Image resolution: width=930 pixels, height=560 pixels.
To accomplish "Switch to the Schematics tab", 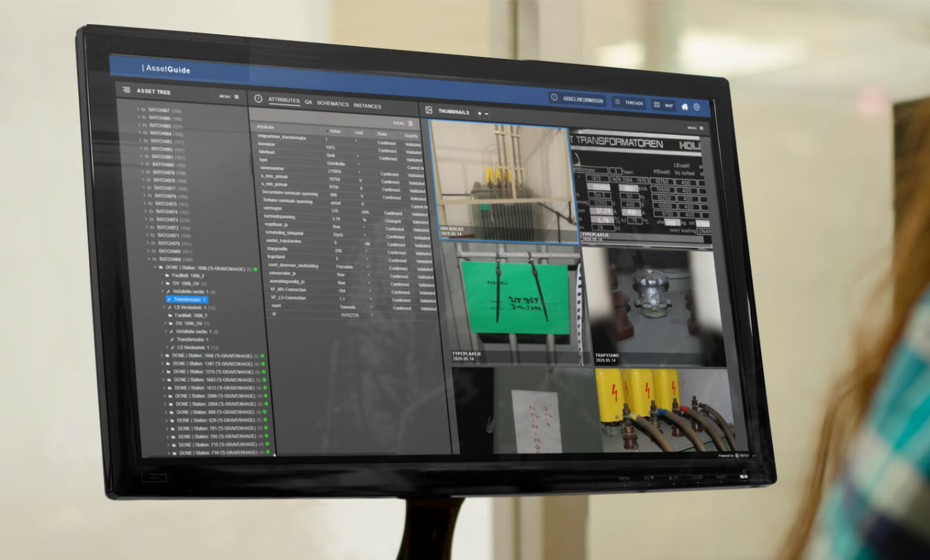I will tap(332, 103).
